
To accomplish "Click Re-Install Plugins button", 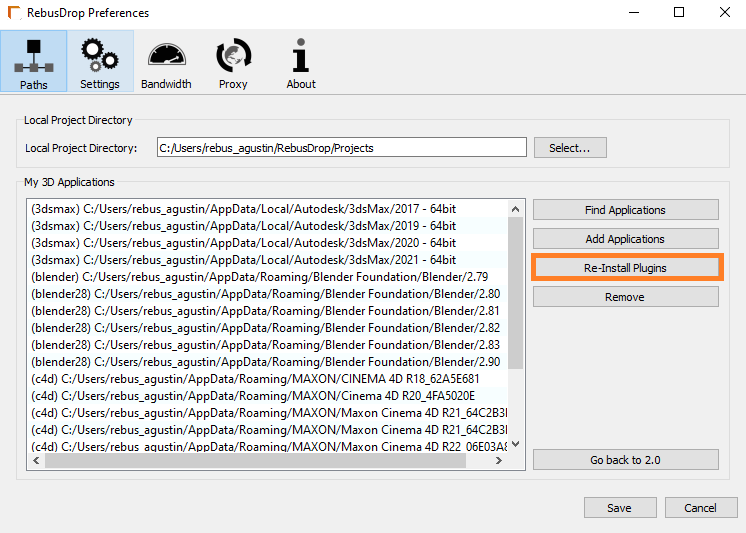I will tap(625, 268).
